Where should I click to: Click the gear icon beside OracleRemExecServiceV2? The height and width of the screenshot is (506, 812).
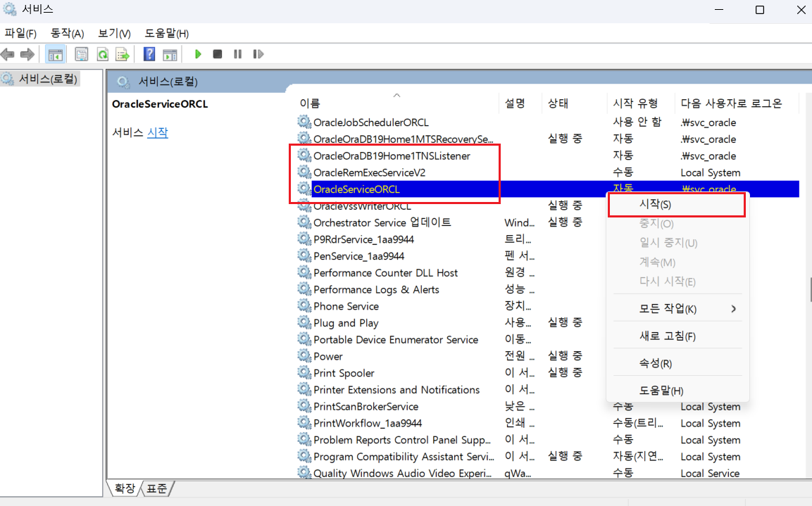point(304,172)
